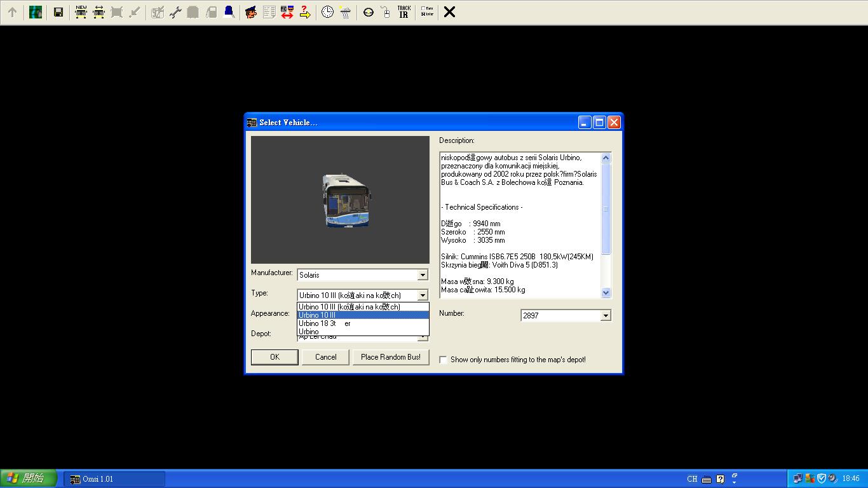Click the floppy disk save icon
Screen dimensions: 868x488
pyautogui.click(x=58, y=12)
